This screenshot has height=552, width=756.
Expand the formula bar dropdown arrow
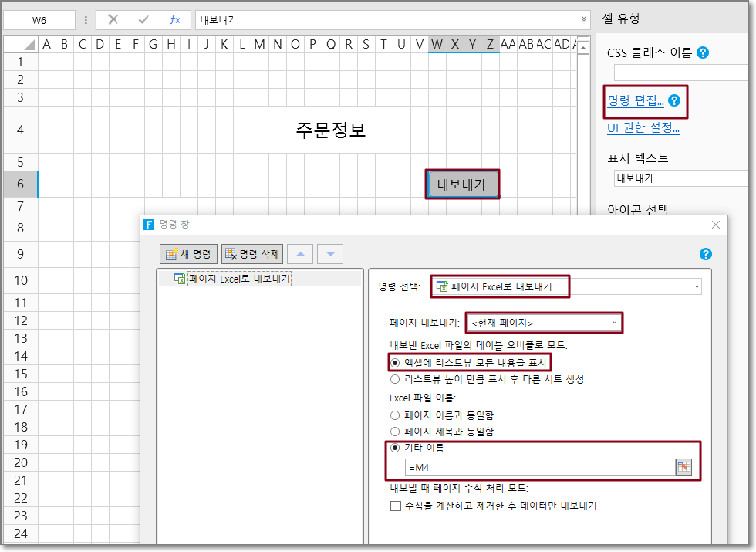[x=584, y=20]
